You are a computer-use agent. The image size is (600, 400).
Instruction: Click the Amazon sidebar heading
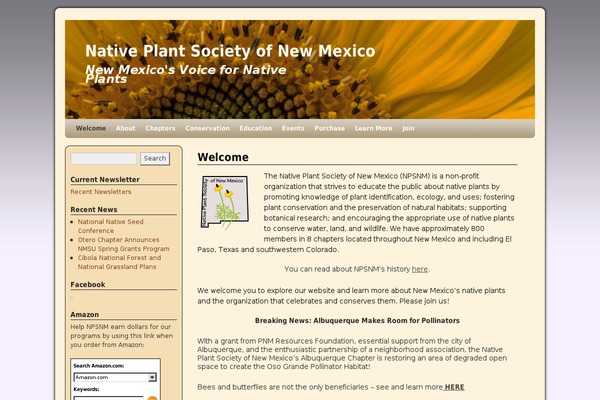point(85,315)
